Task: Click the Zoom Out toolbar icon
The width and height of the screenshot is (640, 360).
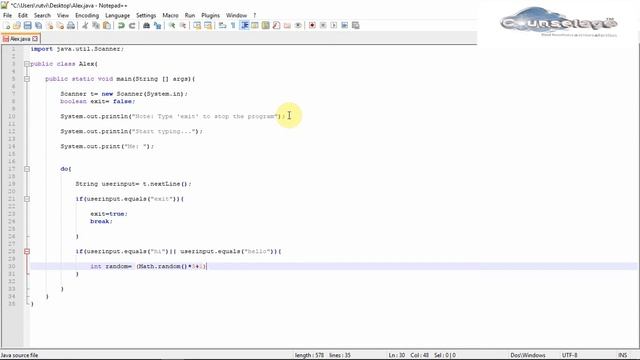Action: (x=183, y=25)
